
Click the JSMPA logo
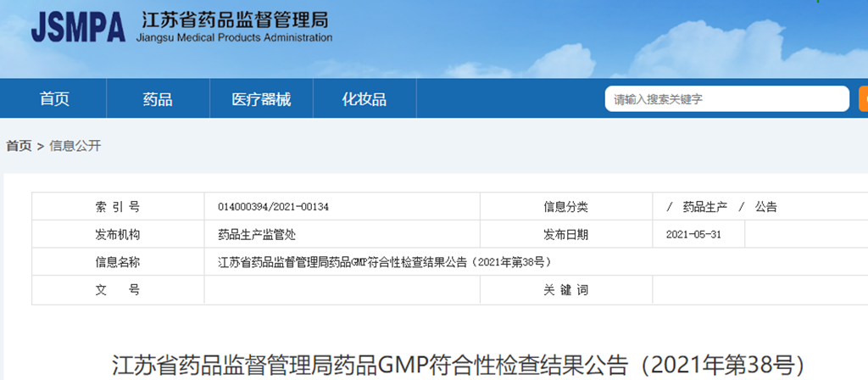pyautogui.click(x=78, y=27)
